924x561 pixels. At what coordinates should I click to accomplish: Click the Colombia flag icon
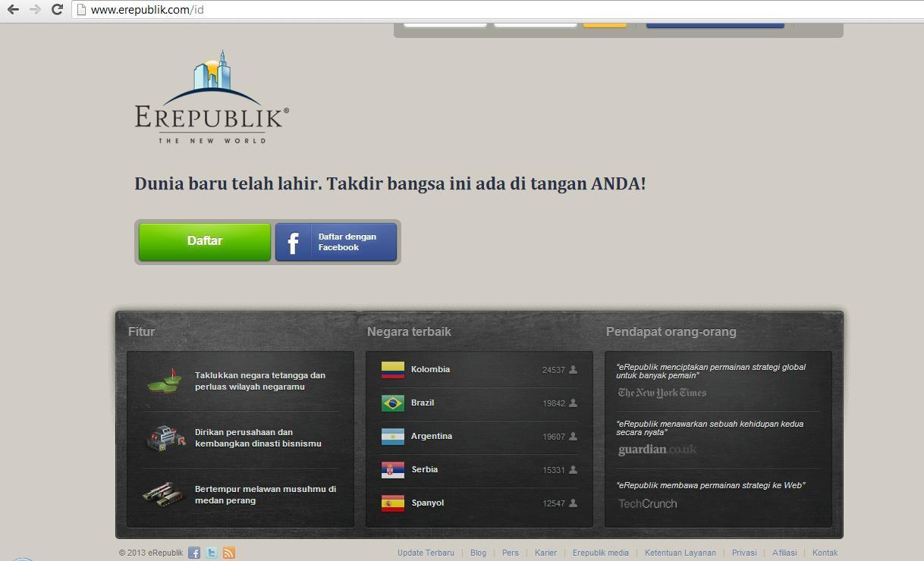pyautogui.click(x=393, y=369)
